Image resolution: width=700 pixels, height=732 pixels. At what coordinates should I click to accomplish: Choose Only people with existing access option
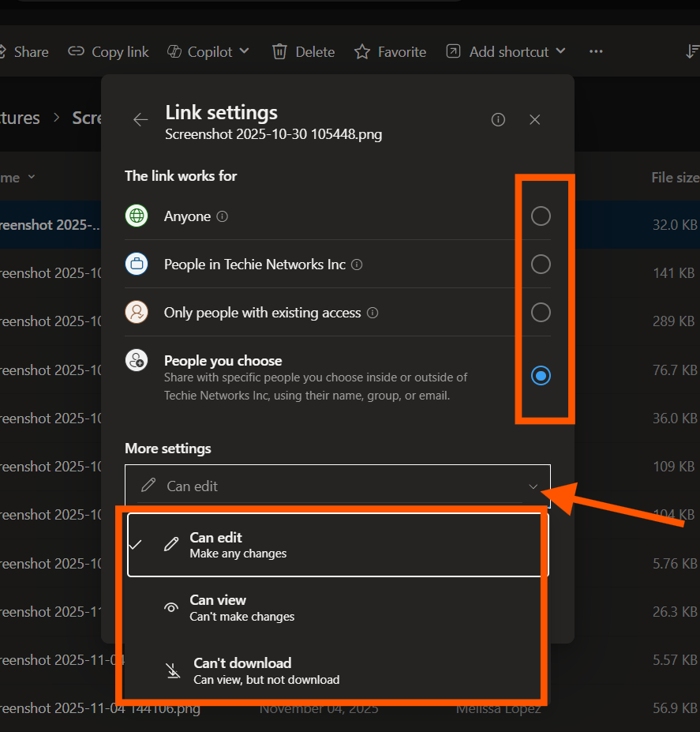(x=541, y=313)
